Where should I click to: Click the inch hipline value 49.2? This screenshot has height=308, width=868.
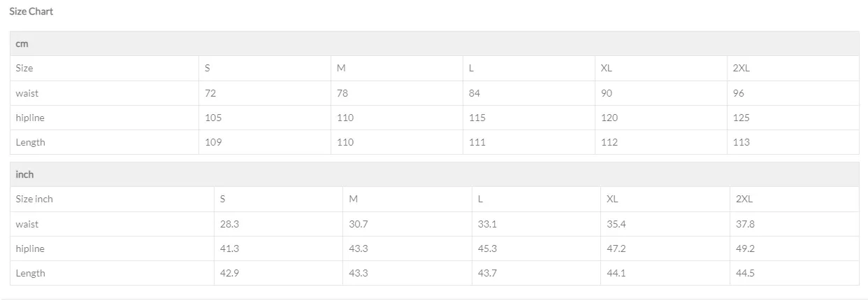point(746,248)
